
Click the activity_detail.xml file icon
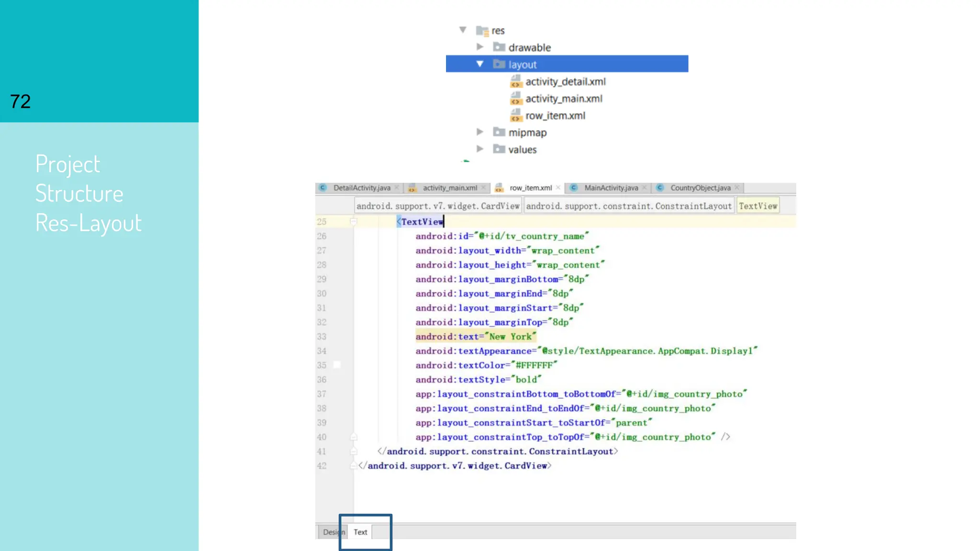[515, 81]
